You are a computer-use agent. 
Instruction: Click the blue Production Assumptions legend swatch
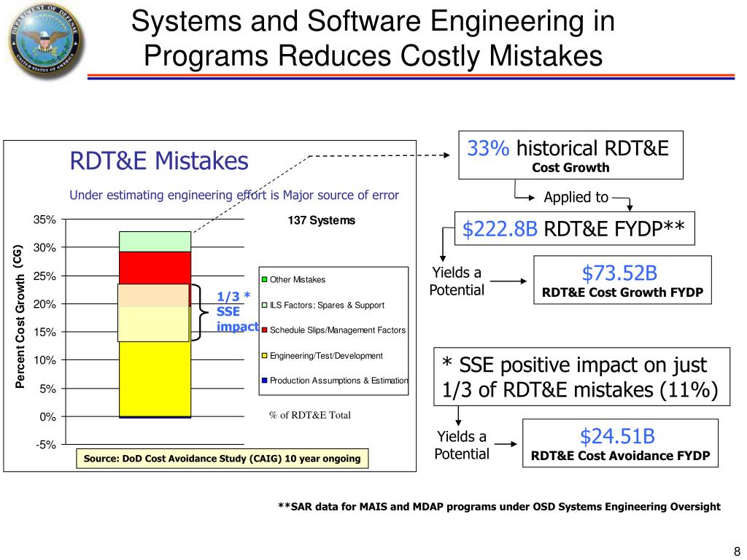pyautogui.click(x=264, y=381)
